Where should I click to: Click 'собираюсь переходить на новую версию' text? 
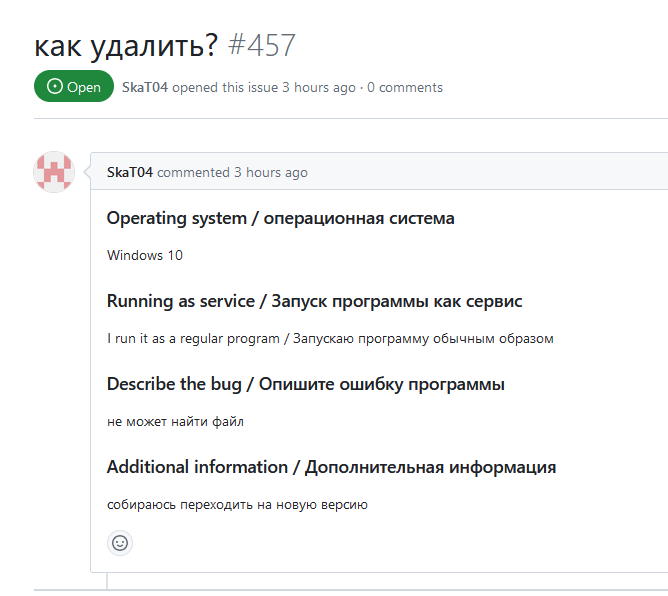coord(237,505)
